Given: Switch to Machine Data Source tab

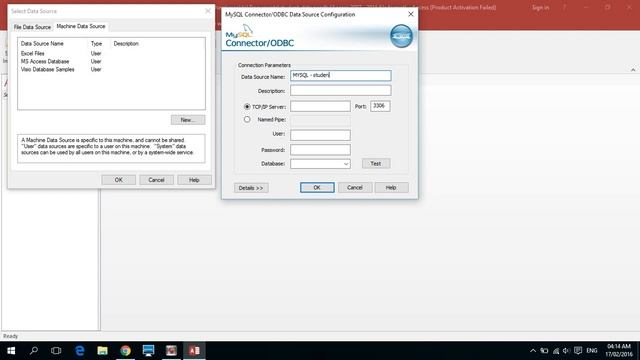Looking at the screenshot, I should tap(81, 26).
